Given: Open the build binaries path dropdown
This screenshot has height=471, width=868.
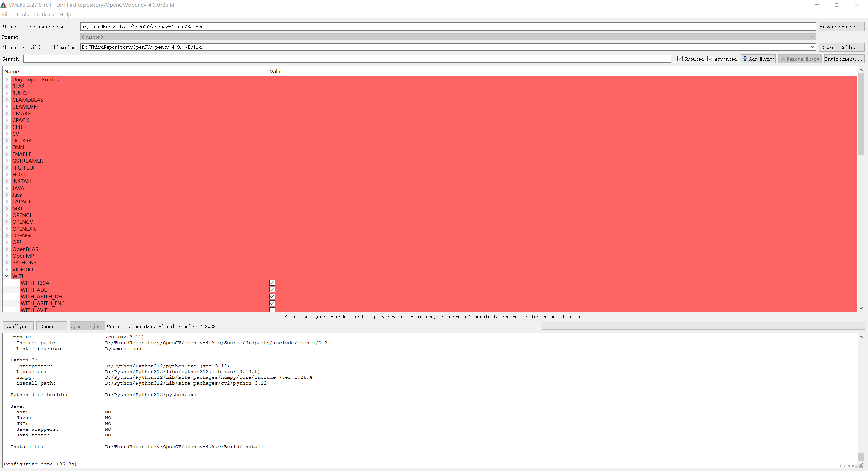Looking at the screenshot, I should (x=813, y=47).
